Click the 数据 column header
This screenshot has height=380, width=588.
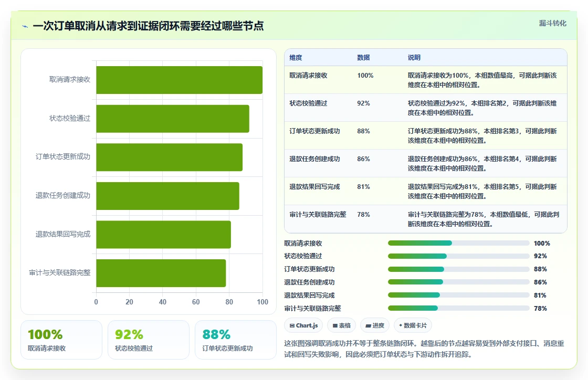[363, 57]
